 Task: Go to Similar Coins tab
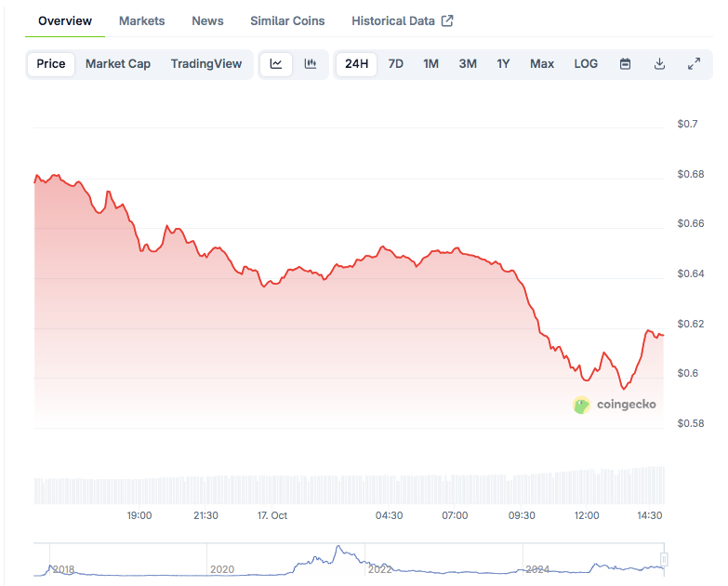pos(287,20)
